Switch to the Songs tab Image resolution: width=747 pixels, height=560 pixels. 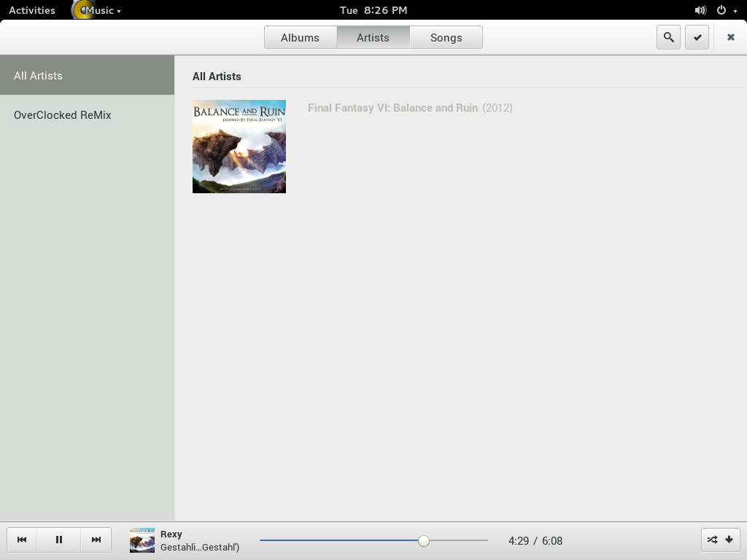pos(446,38)
